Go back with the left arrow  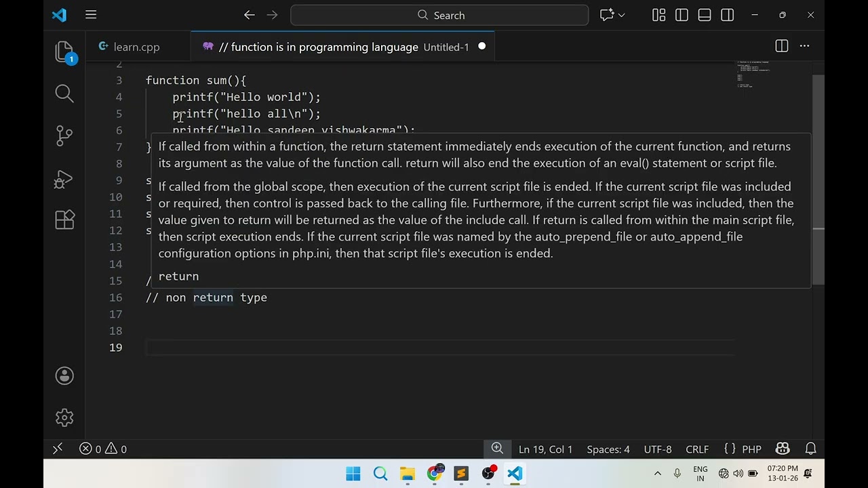(x=249, y=15)
